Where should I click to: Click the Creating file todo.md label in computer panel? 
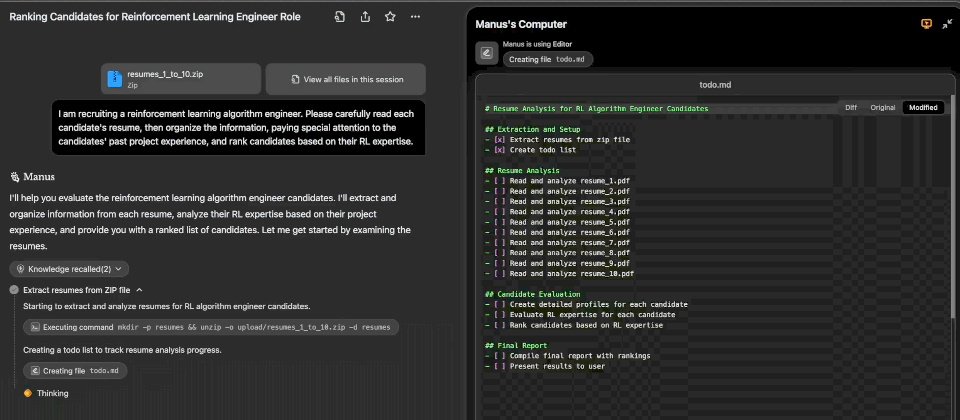[548, 59]
